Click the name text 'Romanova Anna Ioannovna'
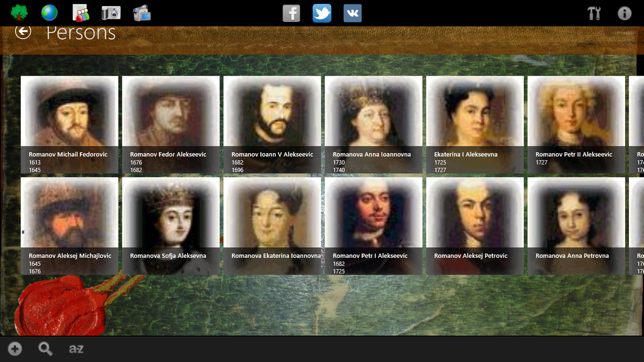644x362 pixels. coord(372,154)
